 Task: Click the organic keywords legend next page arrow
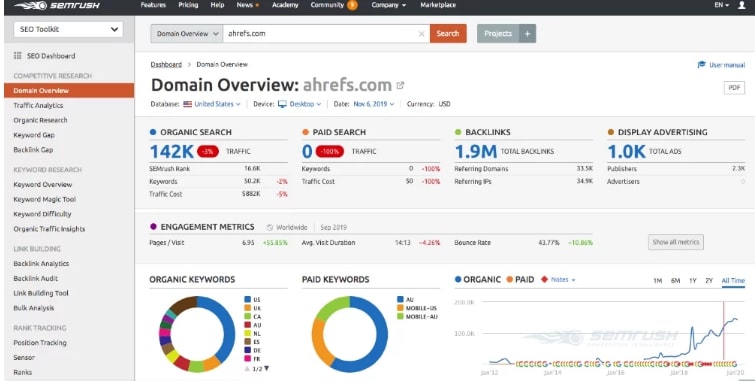click(267, 369)
